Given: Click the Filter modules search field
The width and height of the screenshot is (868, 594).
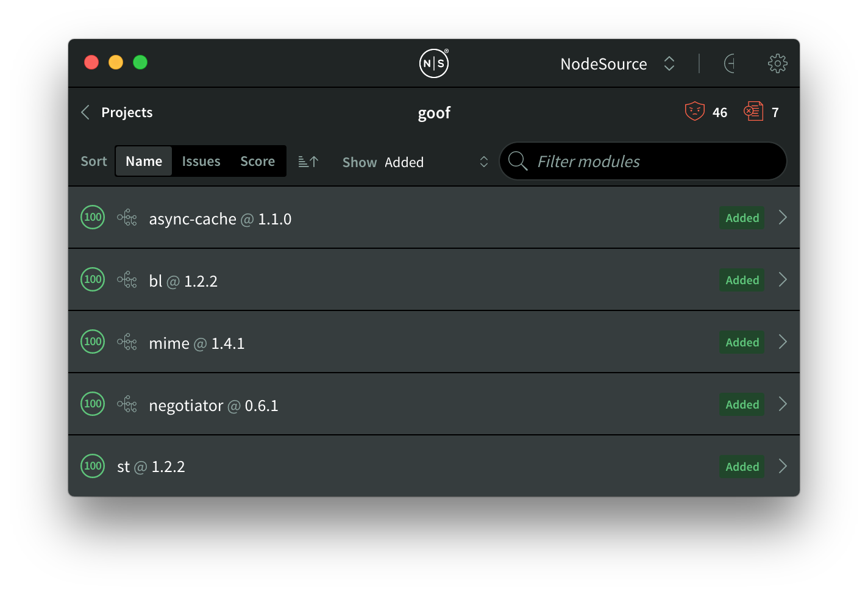Looking at the screenshot, I should coord(643,161).
